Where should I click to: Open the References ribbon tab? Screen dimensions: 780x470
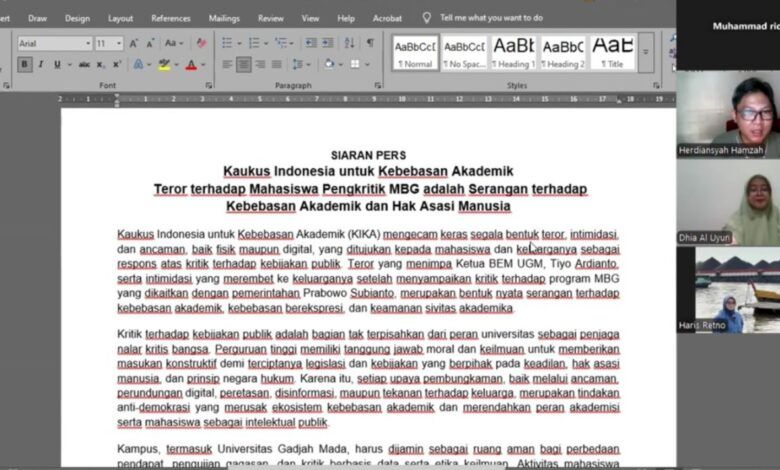170,18
